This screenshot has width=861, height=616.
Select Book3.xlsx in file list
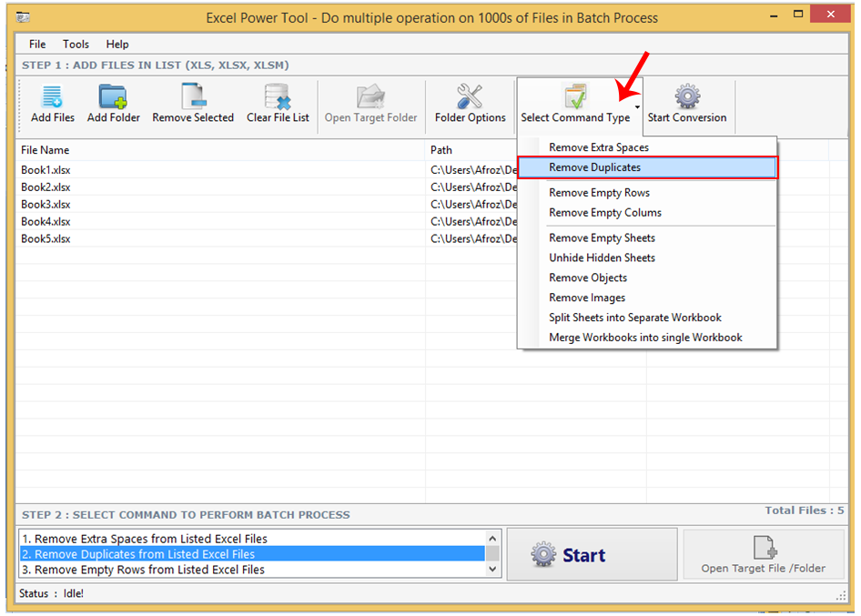coord(46,204)
